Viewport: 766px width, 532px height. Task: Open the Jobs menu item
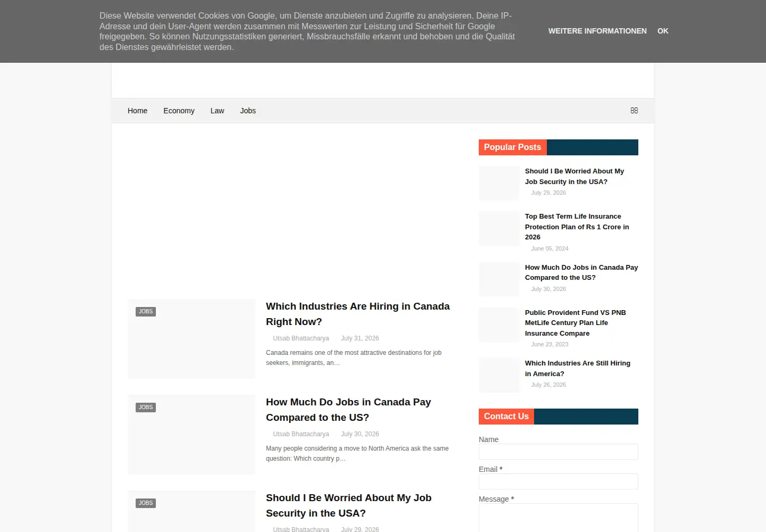click(x=248, y=111)
